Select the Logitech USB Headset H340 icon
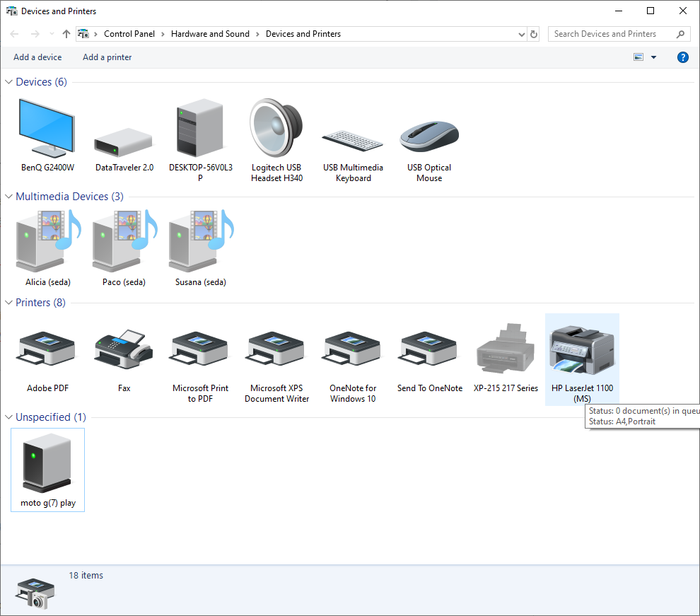 point(276,128)
